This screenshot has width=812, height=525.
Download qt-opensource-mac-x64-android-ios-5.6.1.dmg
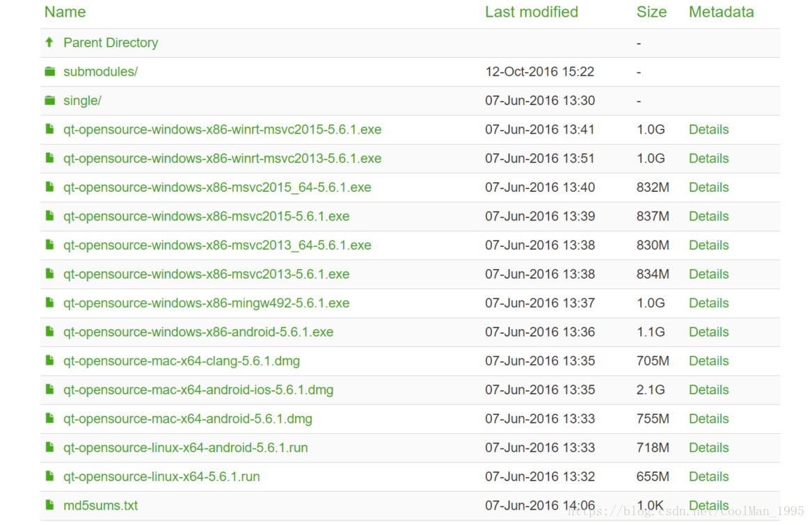click(198, 390)
